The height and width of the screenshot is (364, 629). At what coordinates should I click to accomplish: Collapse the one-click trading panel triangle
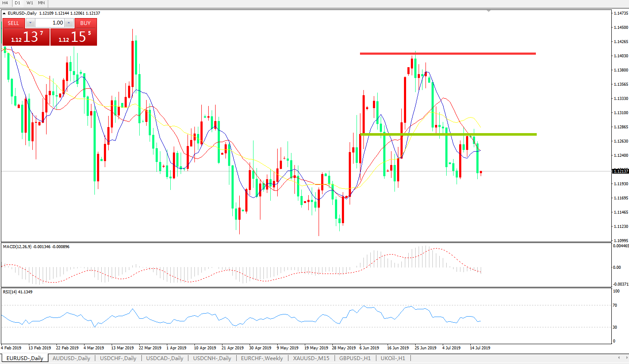(x=4, y=13)
